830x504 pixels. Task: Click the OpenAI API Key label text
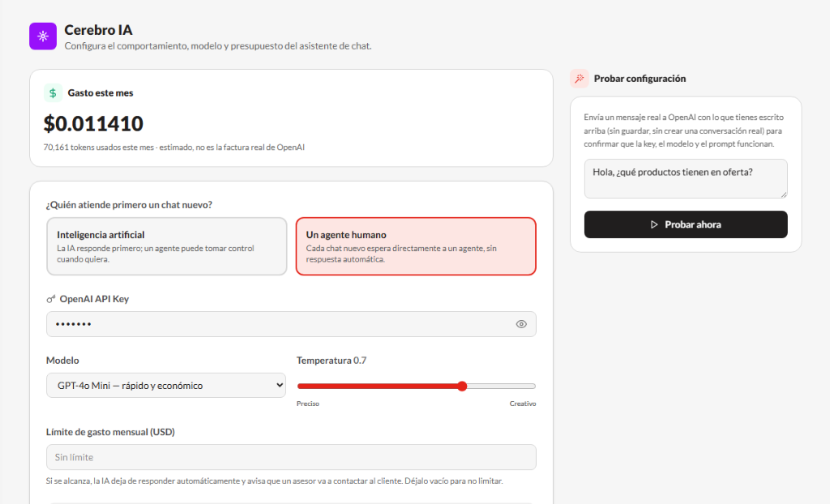pos(94,299)
